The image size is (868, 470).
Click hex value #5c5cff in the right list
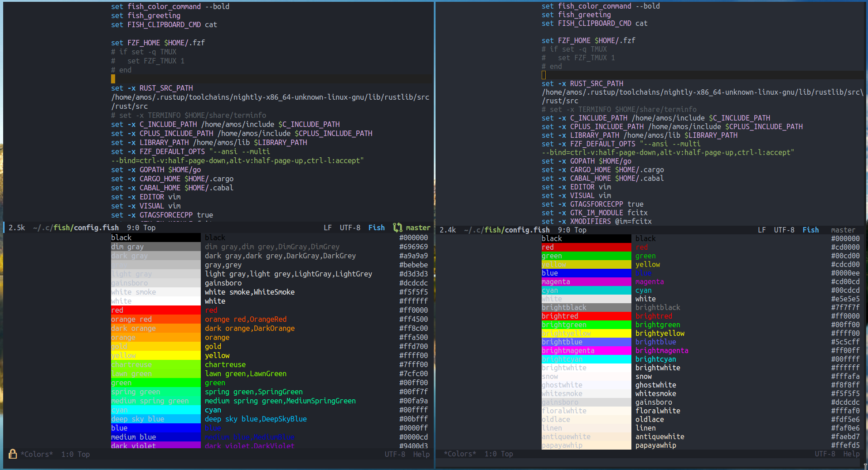point(845,342)
